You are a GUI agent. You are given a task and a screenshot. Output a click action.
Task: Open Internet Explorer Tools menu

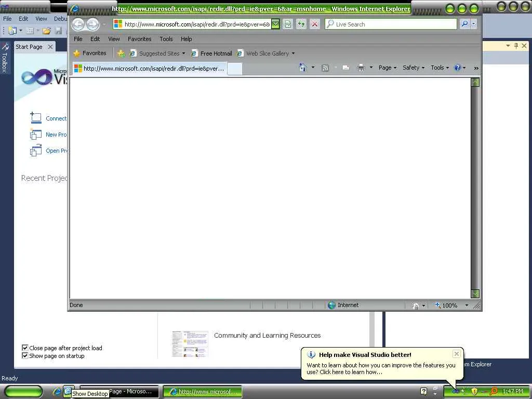coord(166,39)
